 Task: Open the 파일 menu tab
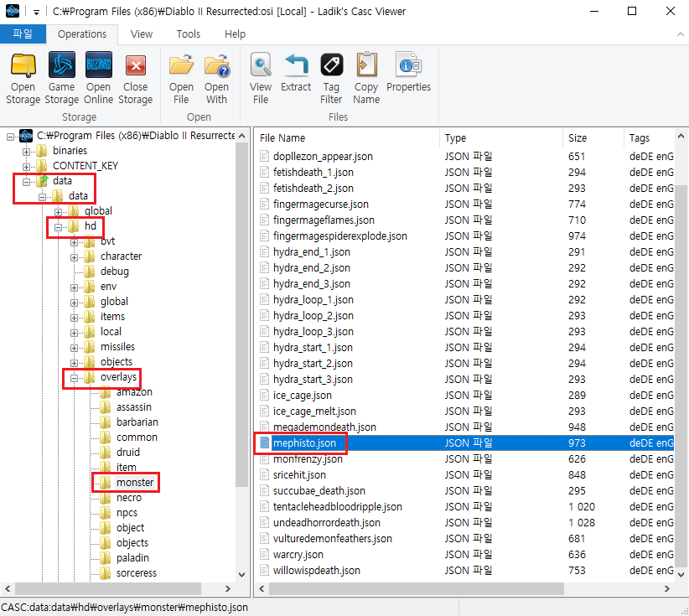coord(23,34)
